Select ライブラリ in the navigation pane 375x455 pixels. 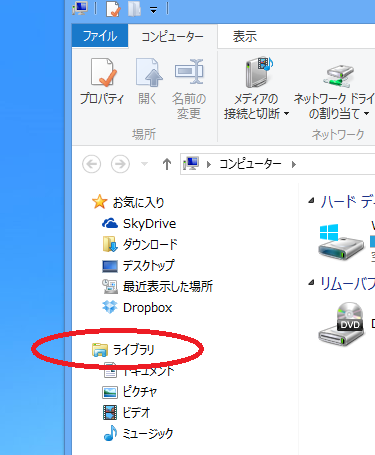pyautogui.click(x=134, y=350)
